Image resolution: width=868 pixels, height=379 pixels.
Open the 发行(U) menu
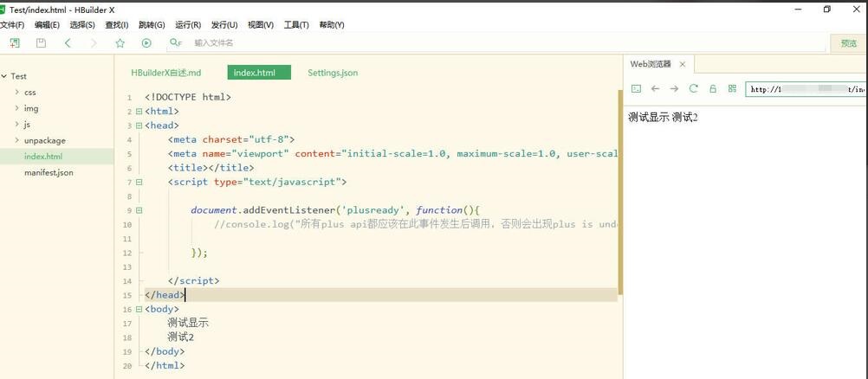(224, 25)
